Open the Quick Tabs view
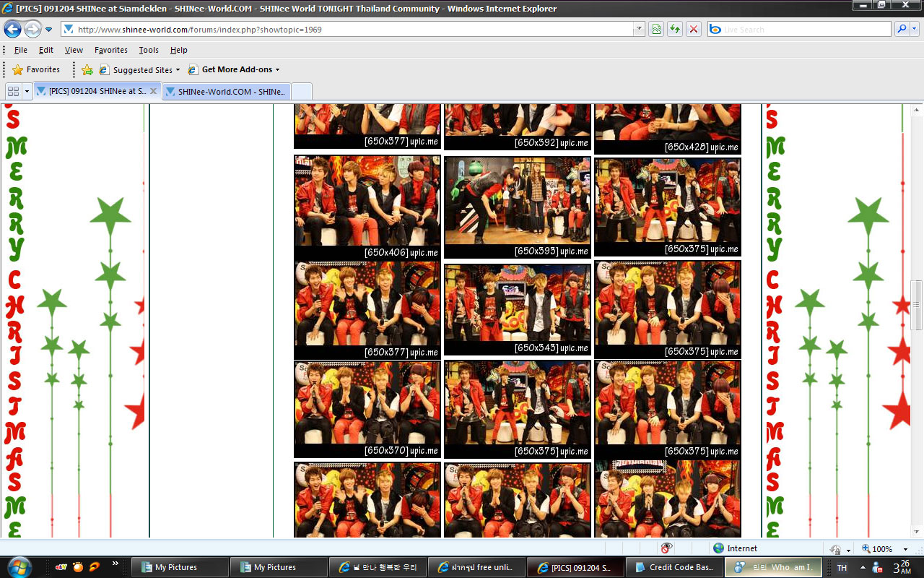Viewport: 924px width, 578px height. coord(14,92)
